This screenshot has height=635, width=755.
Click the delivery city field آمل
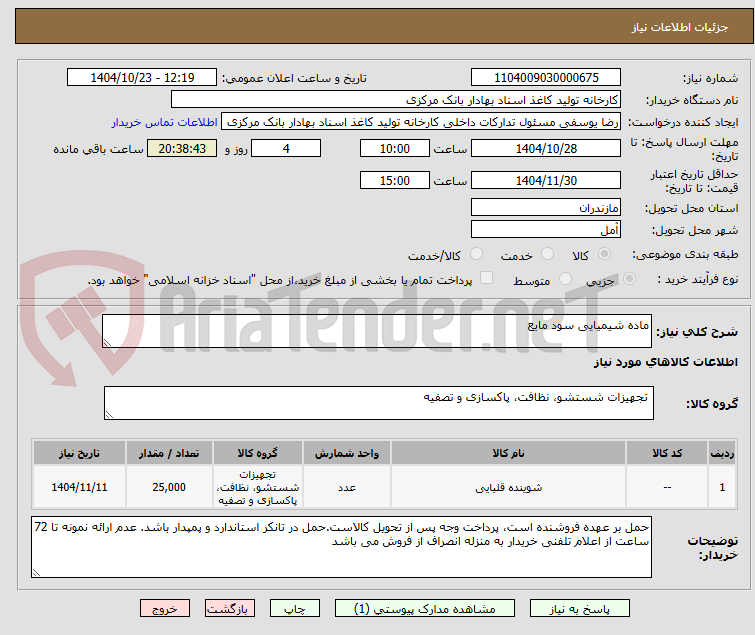[546, 230]
